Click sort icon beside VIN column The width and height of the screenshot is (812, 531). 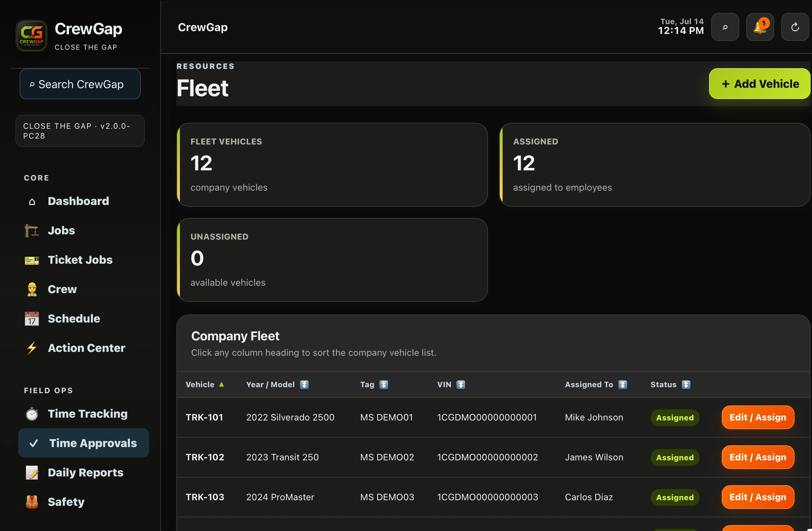coord(461,385)
